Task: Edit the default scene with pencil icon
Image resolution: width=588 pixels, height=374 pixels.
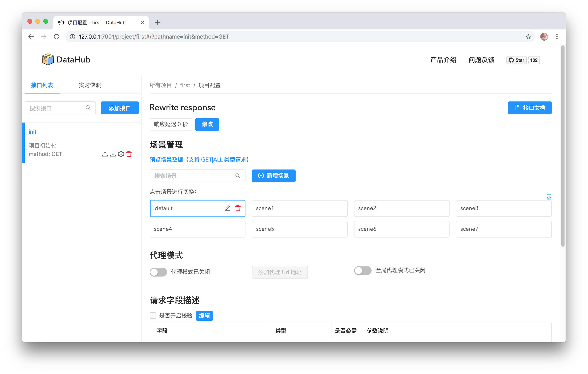Action: [x=227, y=208]
